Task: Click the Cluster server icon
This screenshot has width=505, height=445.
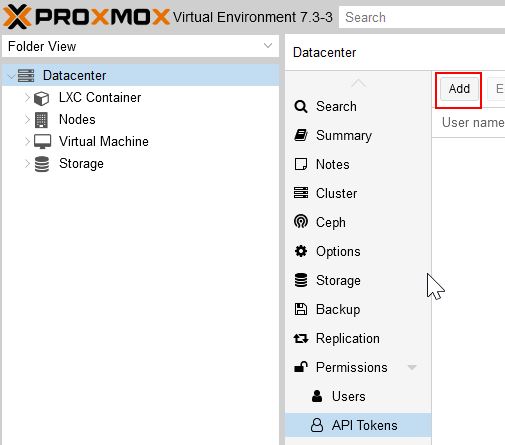Action: (301, 193)
